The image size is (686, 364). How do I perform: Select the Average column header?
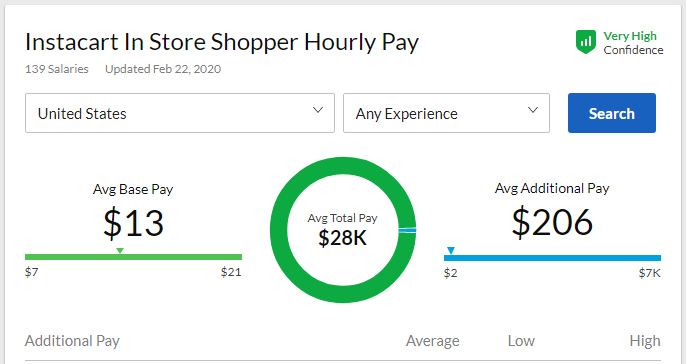[x=433, y=341]
